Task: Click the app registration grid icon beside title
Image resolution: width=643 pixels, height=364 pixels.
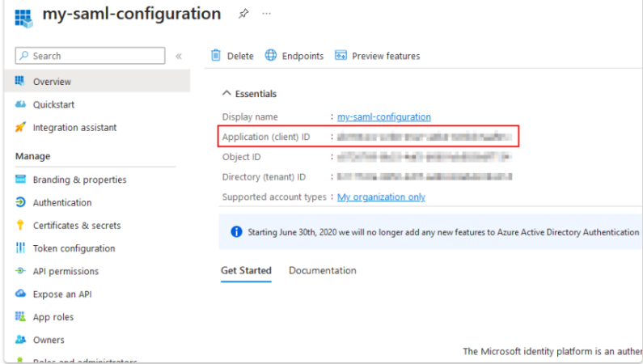Action: click(x=23, y=18)
